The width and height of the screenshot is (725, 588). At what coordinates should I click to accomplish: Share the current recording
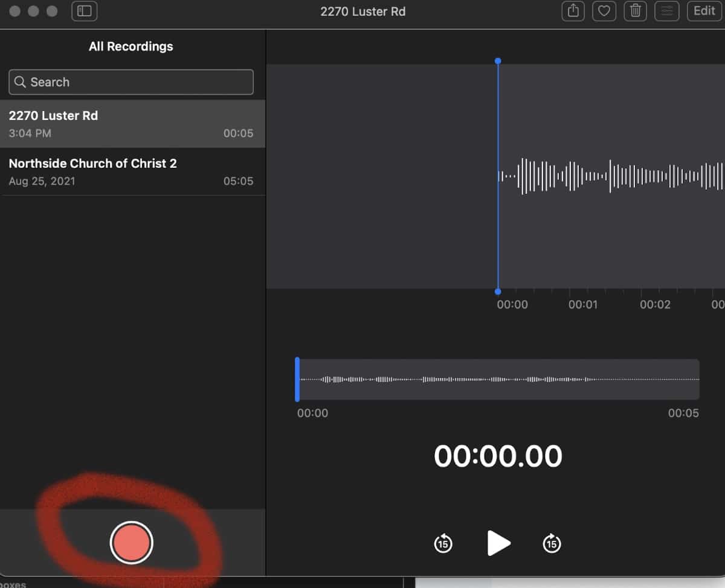click(x=573, y=11)
